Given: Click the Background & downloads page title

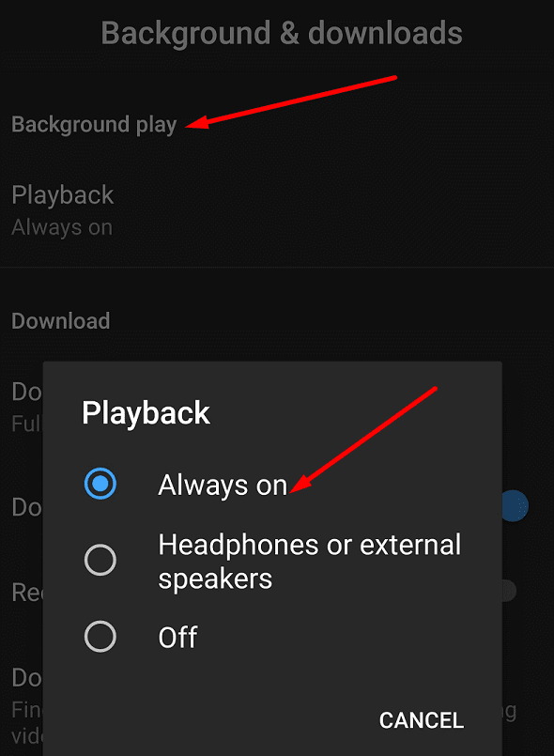Looking at the screenshot, I should pos(282,33).
